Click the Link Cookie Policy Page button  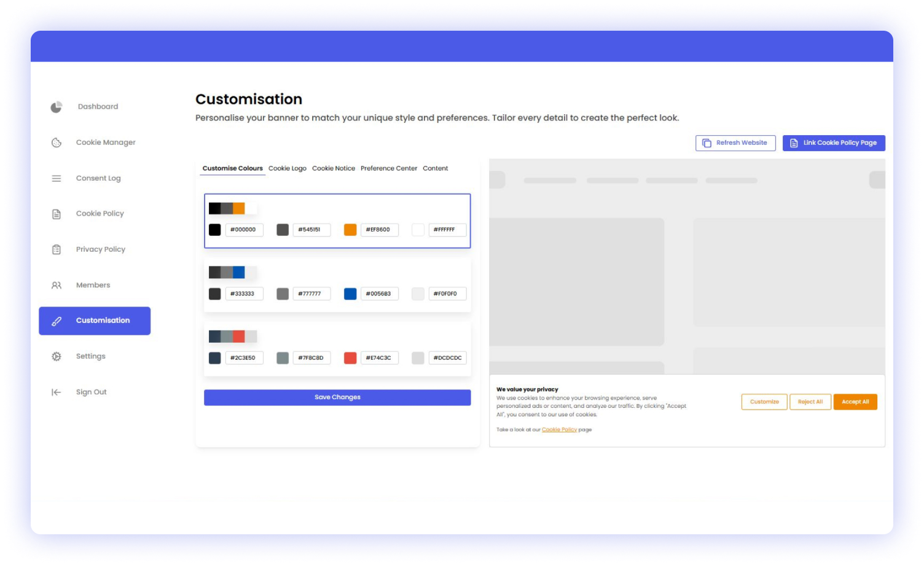pos(834,143)
